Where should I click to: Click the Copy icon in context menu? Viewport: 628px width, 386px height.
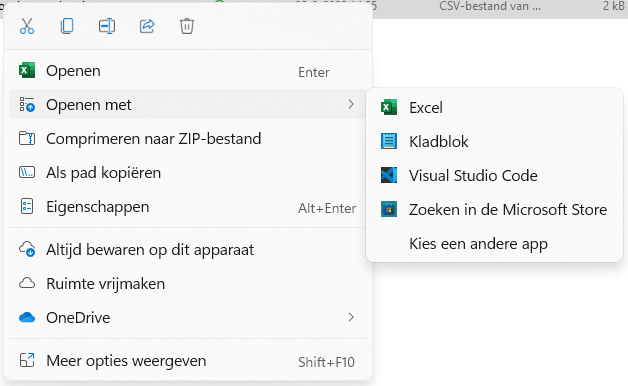point(67,26)
